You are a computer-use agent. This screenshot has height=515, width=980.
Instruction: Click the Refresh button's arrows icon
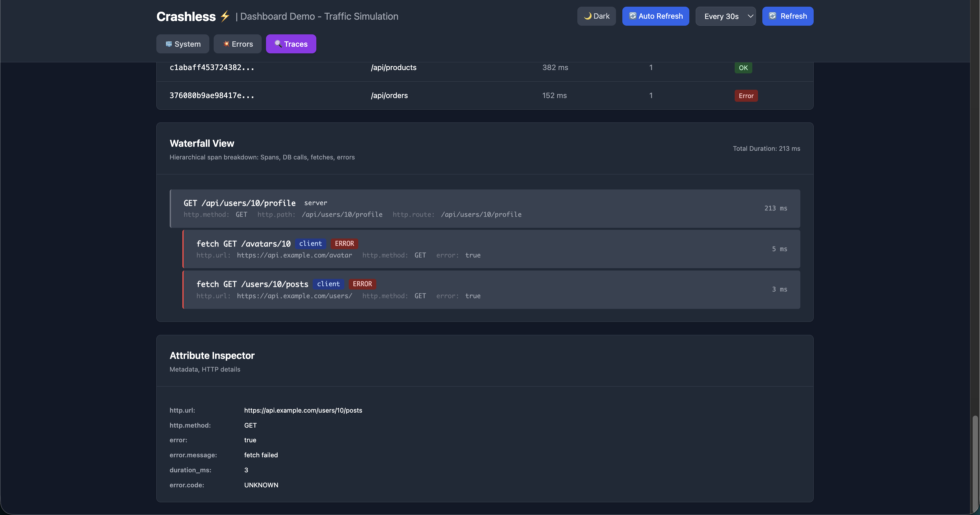pyautogui.click(x=772, y=16)
